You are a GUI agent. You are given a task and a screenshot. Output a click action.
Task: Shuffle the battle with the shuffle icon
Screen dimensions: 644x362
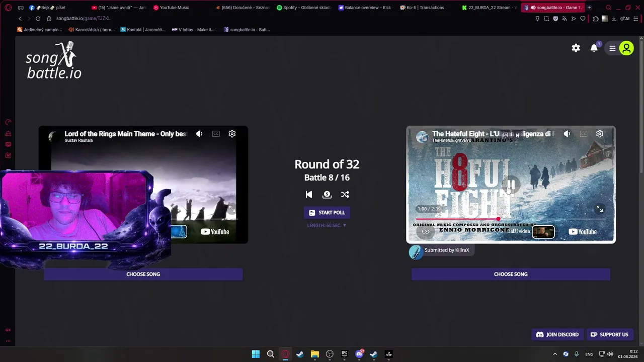pyautogui.click(x=345, y=195)
